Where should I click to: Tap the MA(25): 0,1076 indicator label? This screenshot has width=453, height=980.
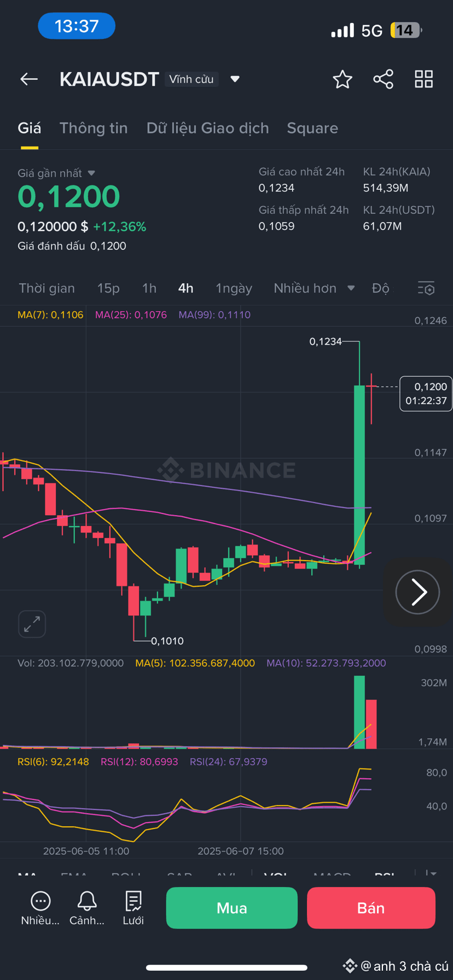coord(131,315)
